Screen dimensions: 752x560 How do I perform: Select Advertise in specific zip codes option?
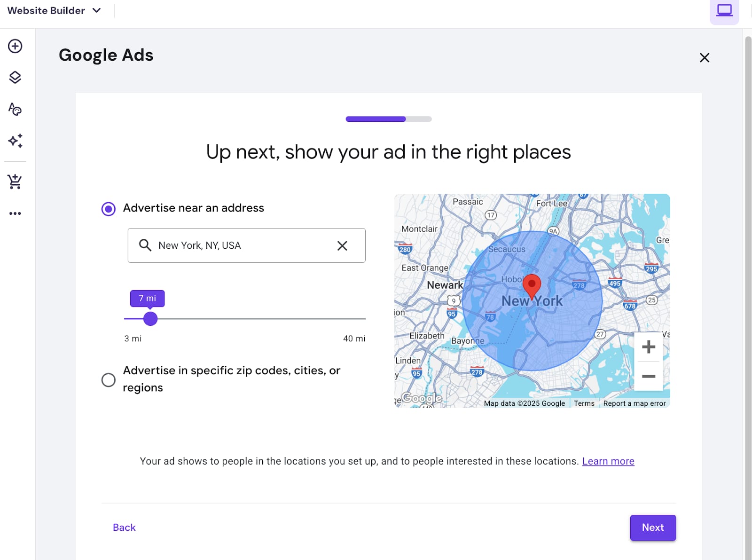(109, 380)
